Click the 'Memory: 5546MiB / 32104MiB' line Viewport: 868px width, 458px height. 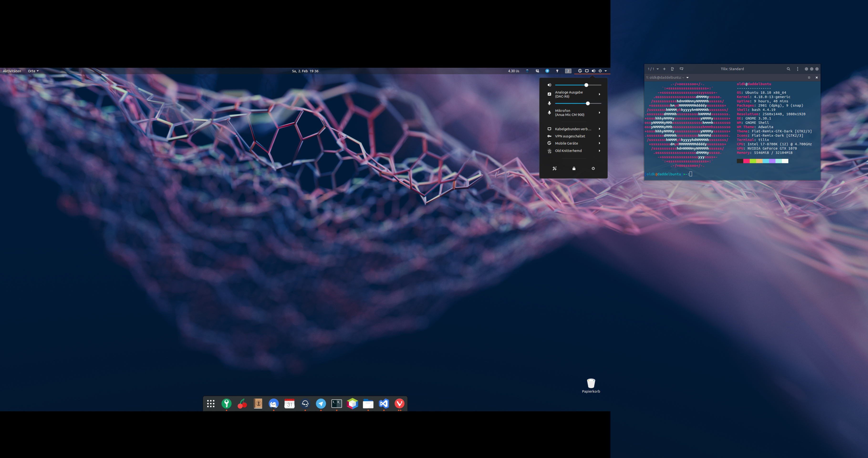[x=764, y=153]
